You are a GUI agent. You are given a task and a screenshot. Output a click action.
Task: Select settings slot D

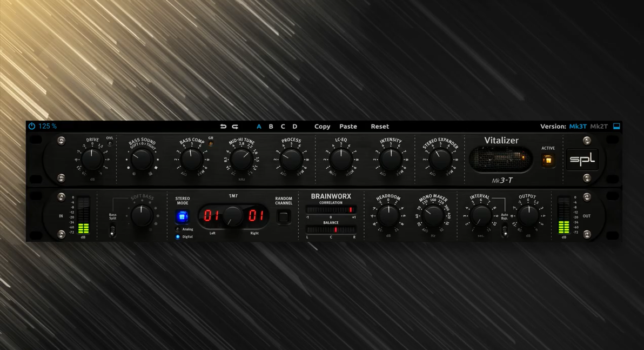(x=294, y=126)
